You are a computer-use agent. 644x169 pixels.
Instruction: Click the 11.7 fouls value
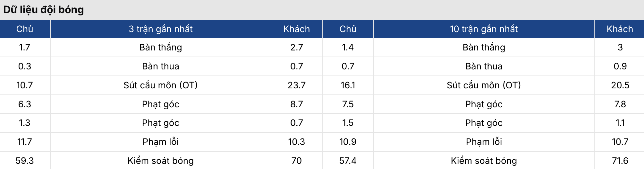[25, 142]
